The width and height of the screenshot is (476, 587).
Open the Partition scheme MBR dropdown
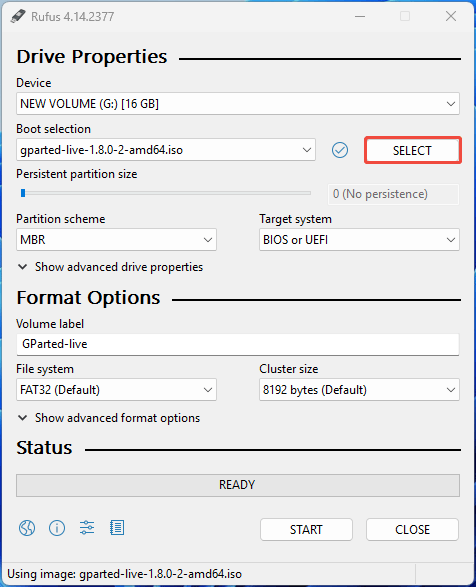[116, 240]
